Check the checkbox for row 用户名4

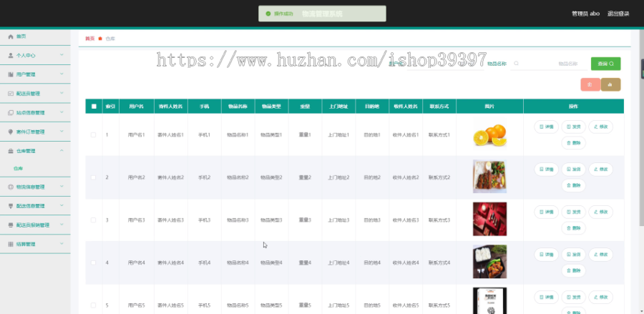pyautogui.click(x=93, y=263)
